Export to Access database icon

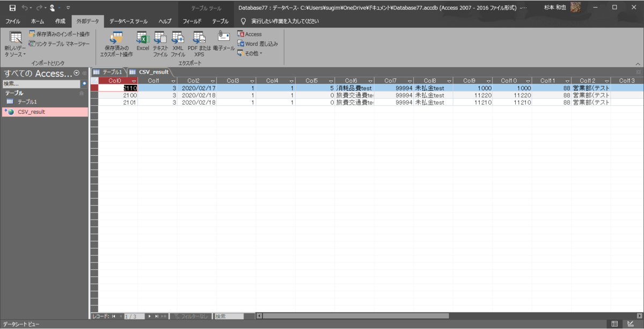click(250, 34)
